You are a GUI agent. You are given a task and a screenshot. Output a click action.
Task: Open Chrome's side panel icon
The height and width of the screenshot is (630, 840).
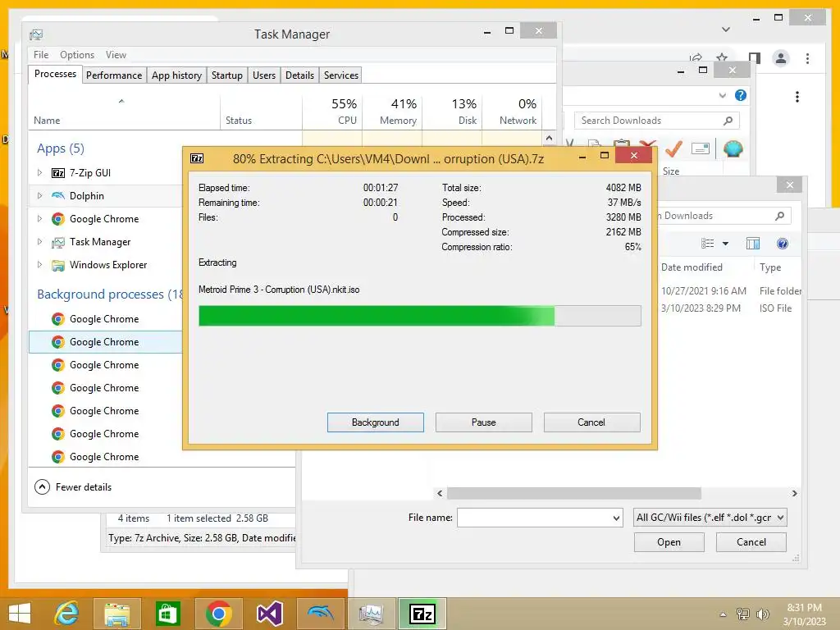coord(755,58)
